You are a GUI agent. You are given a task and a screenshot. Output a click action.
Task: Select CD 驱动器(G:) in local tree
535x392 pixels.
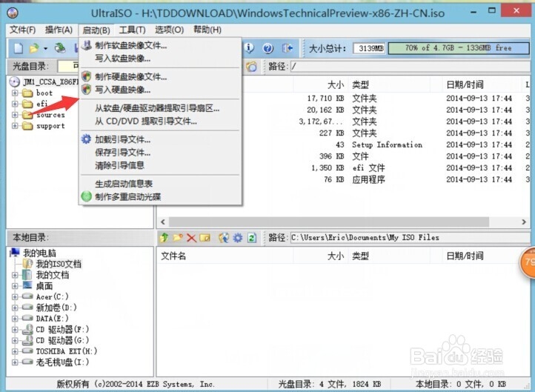point(62,340)
